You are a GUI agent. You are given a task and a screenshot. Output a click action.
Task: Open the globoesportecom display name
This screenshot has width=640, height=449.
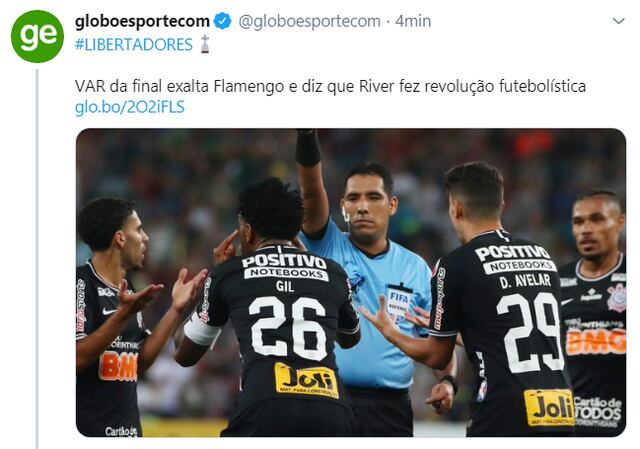142,21
